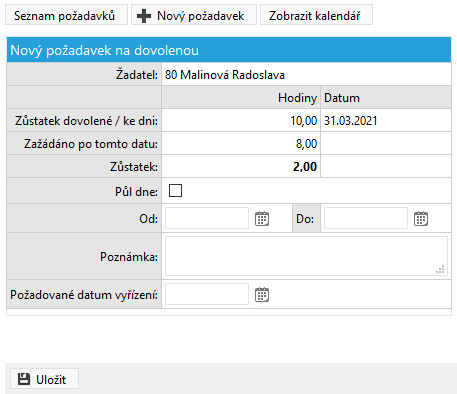Click the Poznámka resize grip handle

tap(441, 269)
